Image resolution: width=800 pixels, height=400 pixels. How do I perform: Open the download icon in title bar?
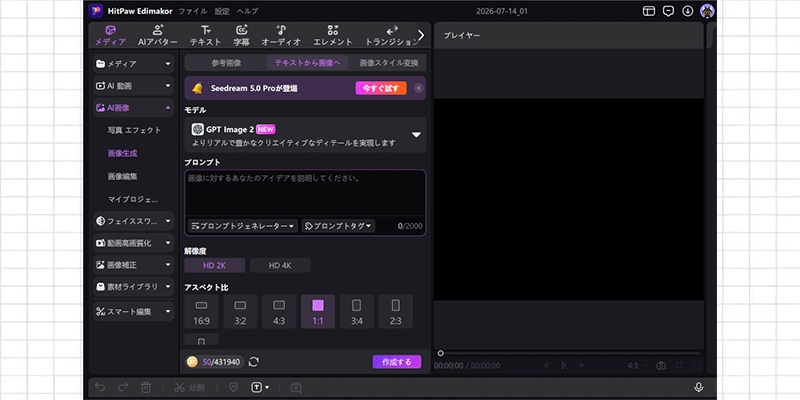[x=688, y=11]
